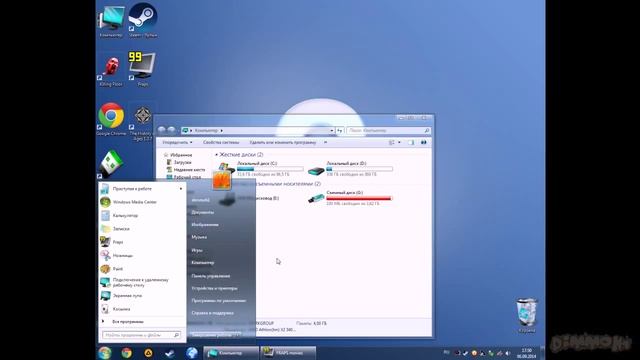640x360 pixels.
Task: Launch Калькулятор from the Start menu
Action: (x=142, y=216)
